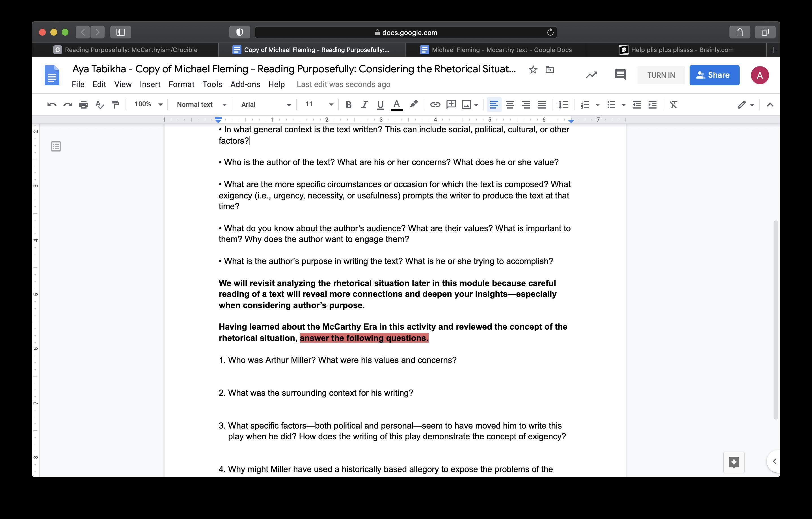The image size is (812, 519).
Task: Click the add comment toolbar icon
Action: [x=451, y=105]
